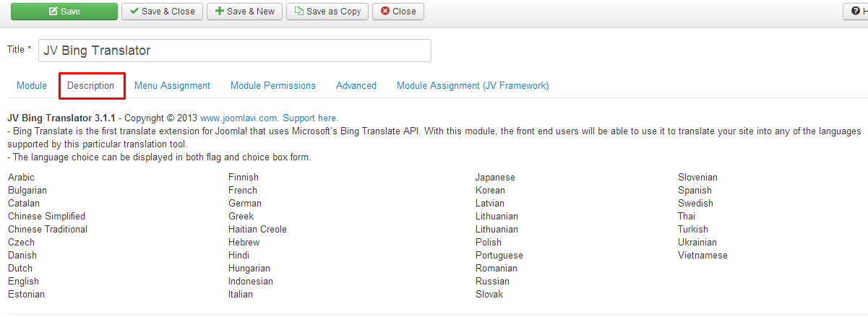Click Estonian in the language list
The image size is (868, 317).
click(x=26, y=294)
